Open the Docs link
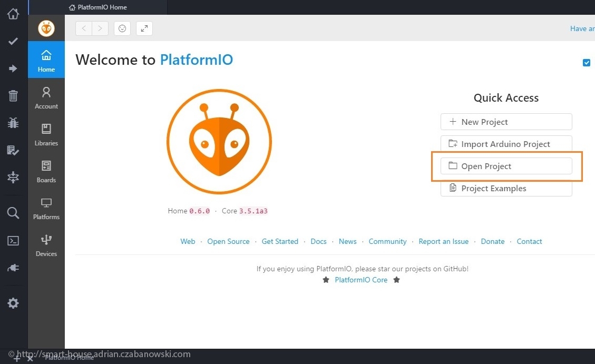The width and height of the screenshot is (595, 364). 318,242
